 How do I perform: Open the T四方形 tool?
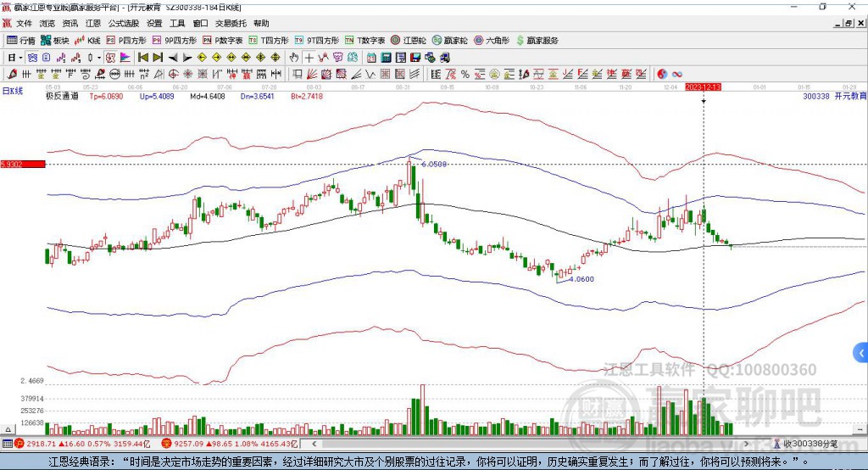(269, 41)
